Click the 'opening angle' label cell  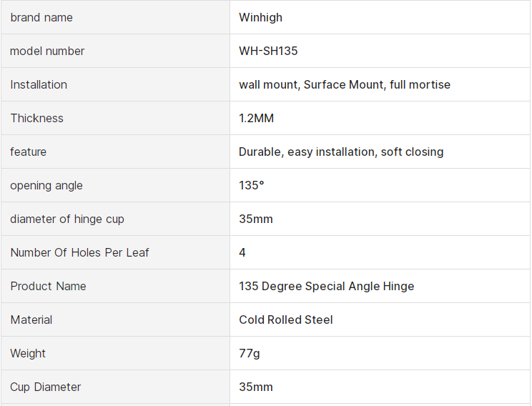coord(46,185)
